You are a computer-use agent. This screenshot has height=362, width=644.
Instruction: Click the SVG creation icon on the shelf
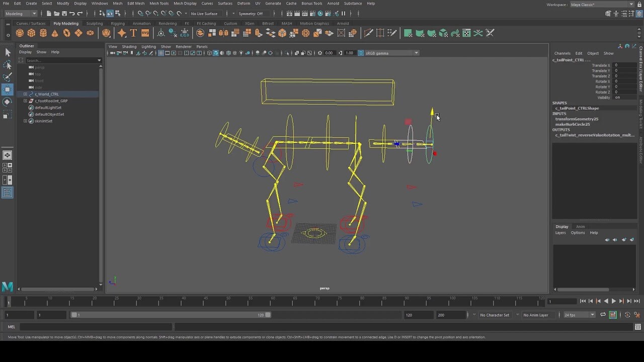coord(145,33)
